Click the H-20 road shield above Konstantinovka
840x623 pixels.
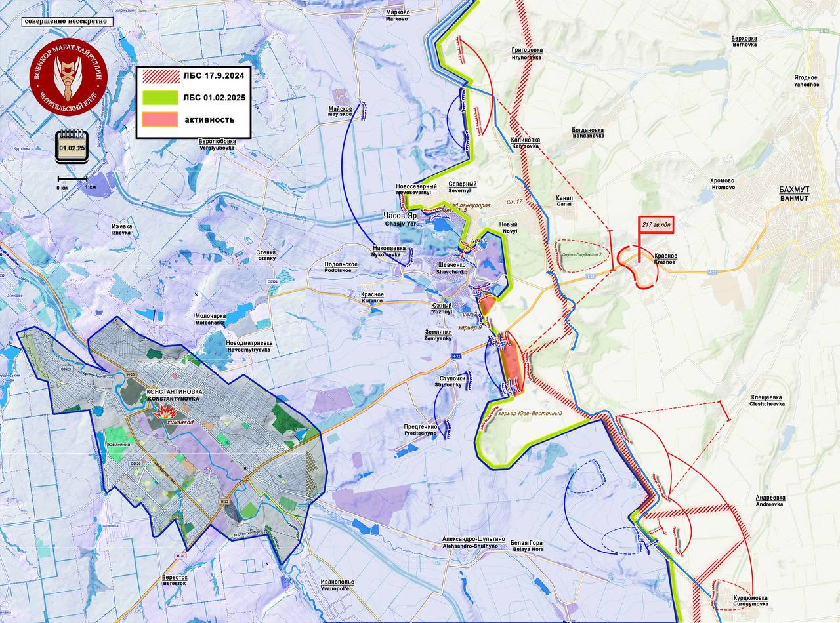click(x=131, y=374)
